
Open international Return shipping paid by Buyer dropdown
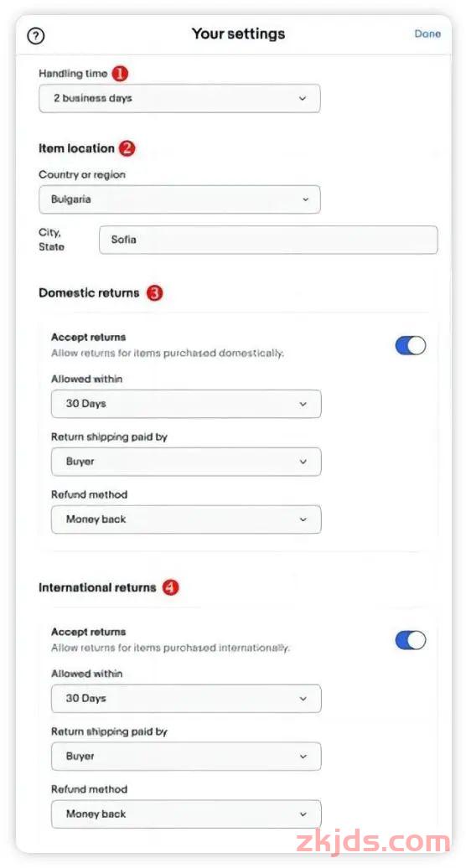pos(186,757)
